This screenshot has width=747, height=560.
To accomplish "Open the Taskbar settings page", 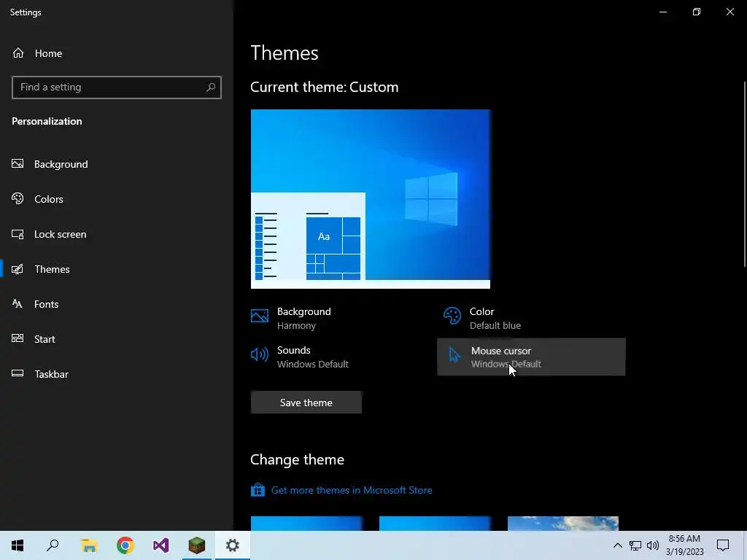I will pos(117,374).
